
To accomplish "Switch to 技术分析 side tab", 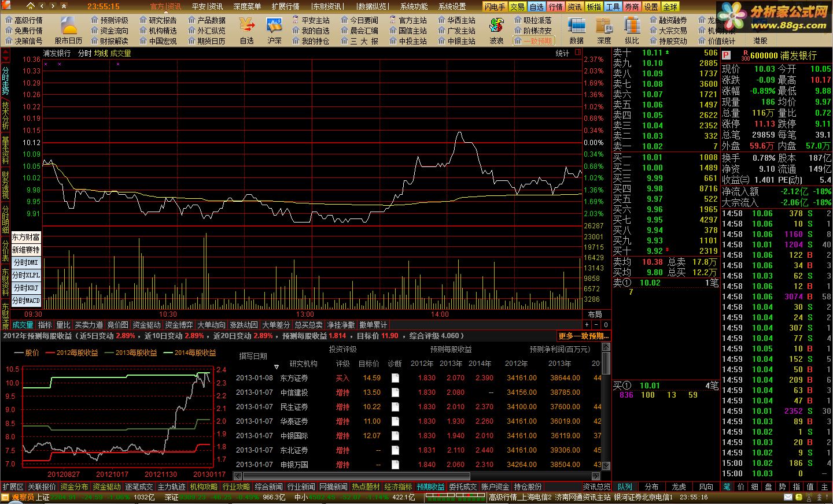I will (x=5, y=116).
